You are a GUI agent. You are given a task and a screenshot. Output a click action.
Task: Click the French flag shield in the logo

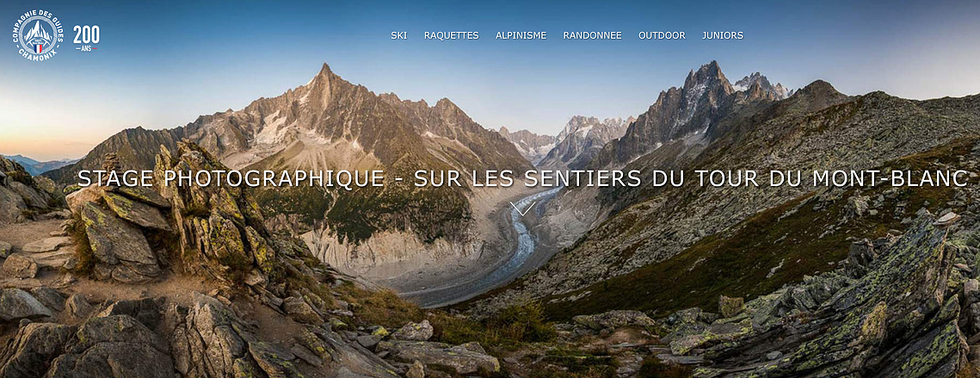click(x=38, y=48)
